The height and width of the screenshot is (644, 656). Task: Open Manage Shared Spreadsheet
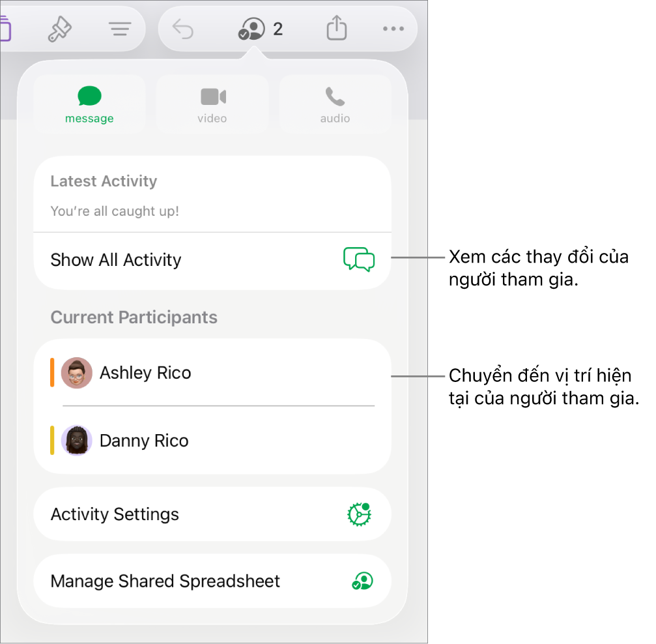(x=212, y=581)
